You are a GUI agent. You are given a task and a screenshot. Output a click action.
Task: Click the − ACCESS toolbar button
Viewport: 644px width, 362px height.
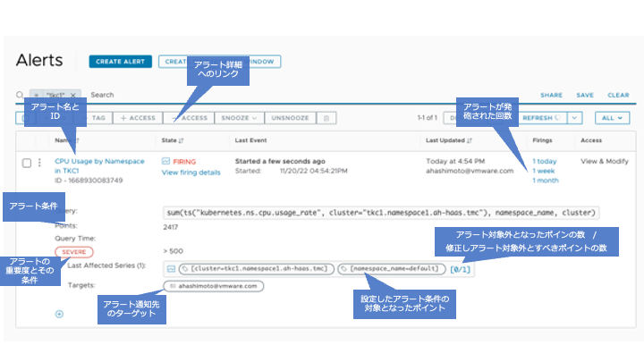point(190,118)
